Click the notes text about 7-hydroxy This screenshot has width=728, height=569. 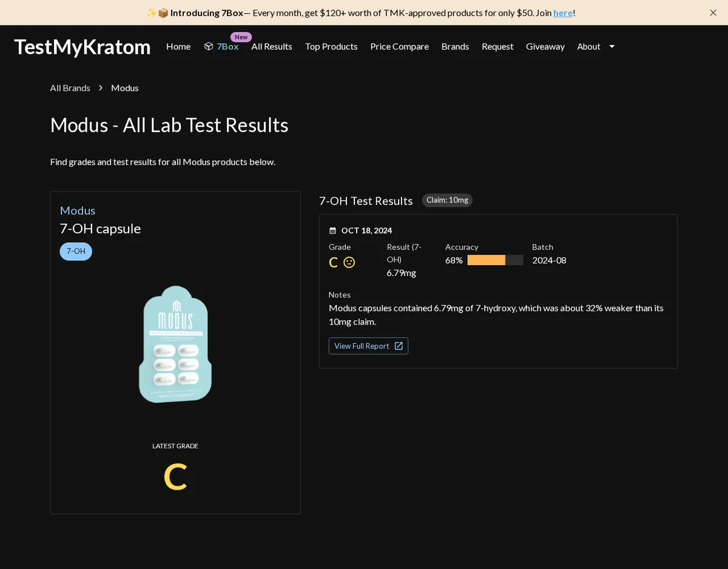pyautogui.click(x=496, y=315)
